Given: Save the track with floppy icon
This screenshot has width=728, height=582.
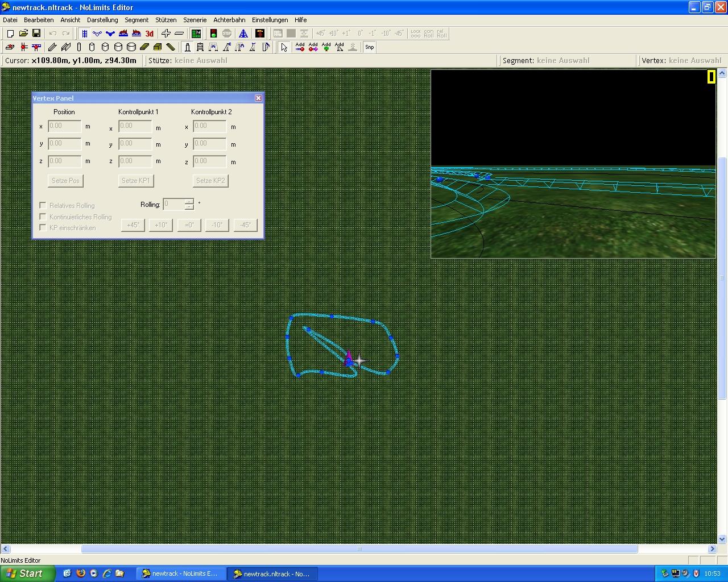Looking at the screenshot, I should point(36,34).
